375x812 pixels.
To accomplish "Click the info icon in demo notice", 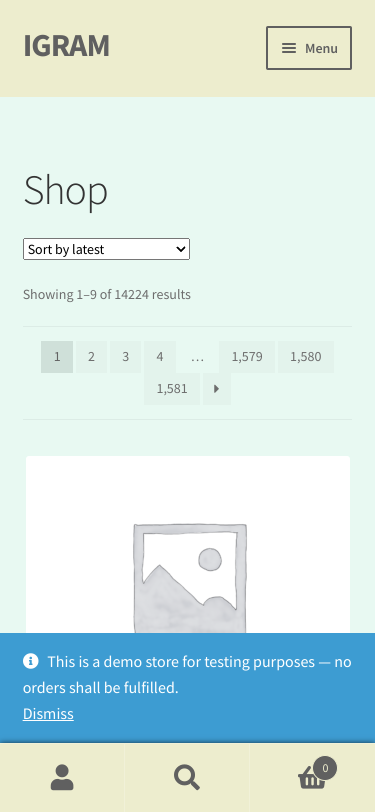I will [31, 661].
